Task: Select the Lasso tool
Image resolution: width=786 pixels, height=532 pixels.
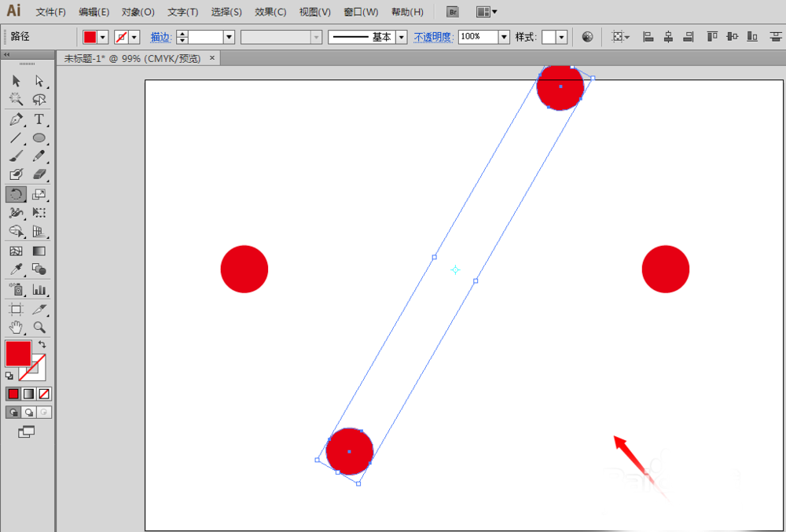Action: (x=39, y=99)
